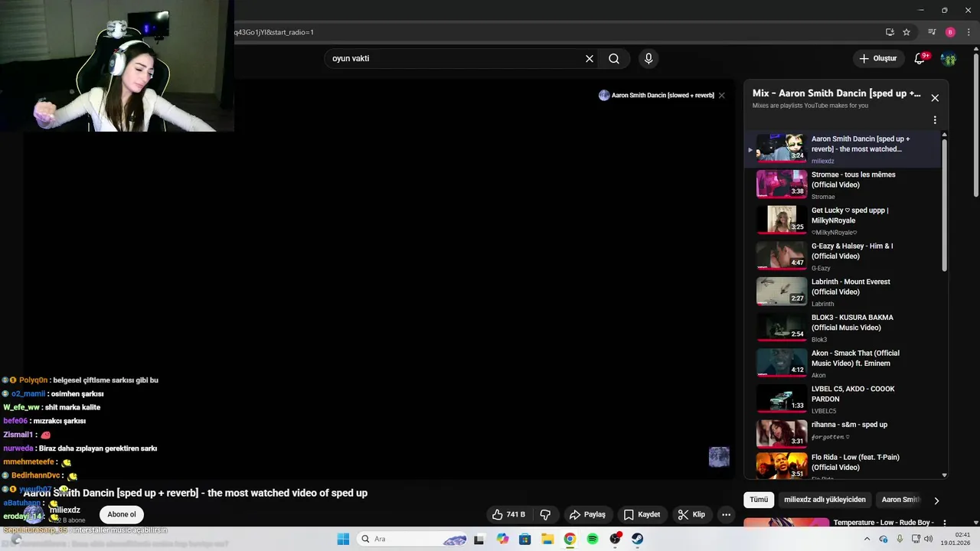Screen dimensions: 980x551
Task: Clear the YouTube search box text
Action: pyautogui.click(x=590, y=58)
